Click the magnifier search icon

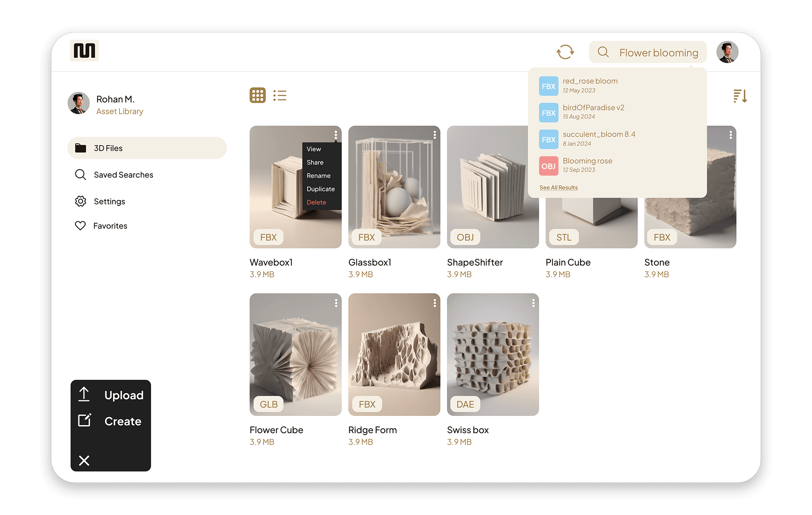603,52
